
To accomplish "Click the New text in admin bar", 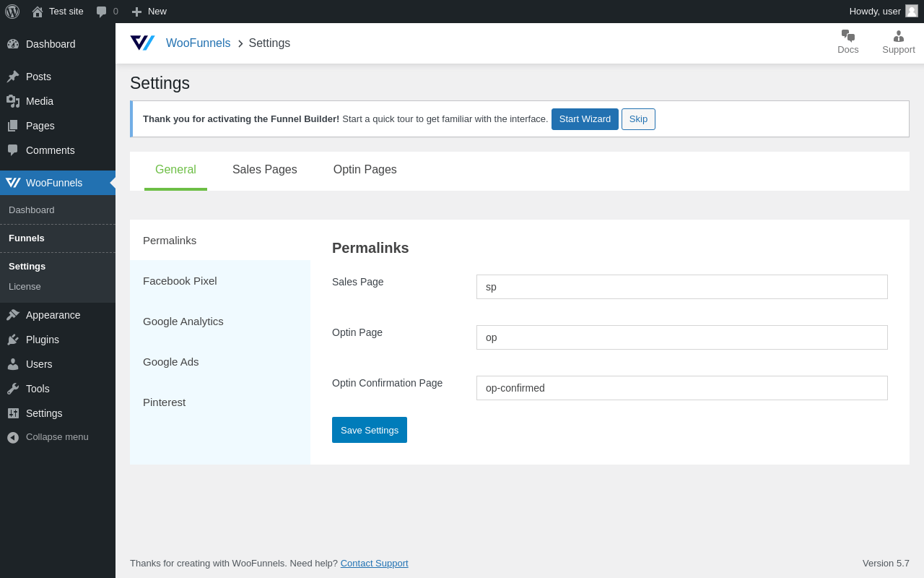I will point(157,12).
